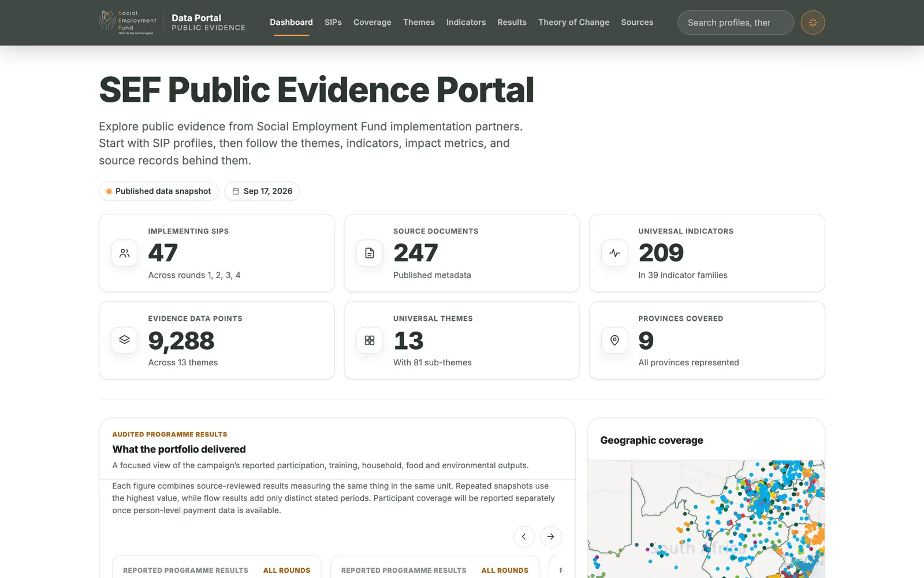Click the Geographic coverage heading
The image size is (924, 578).
(x=651, y=440)
